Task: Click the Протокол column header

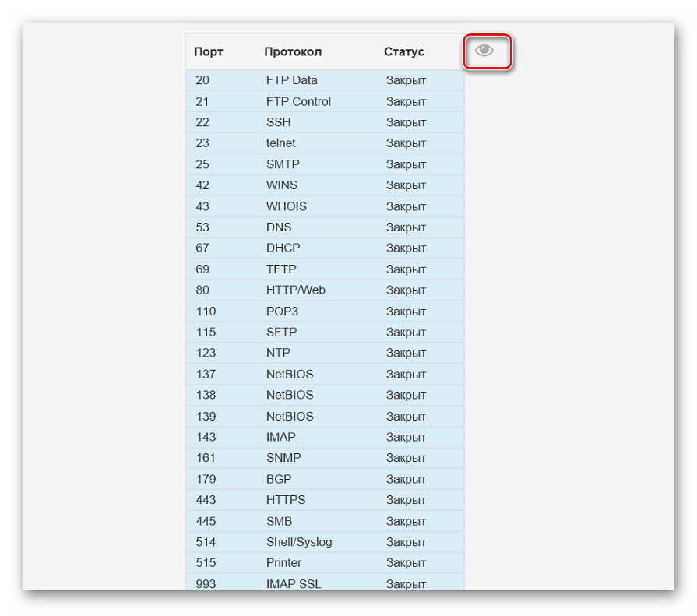Action: click(x=293, y=51)
